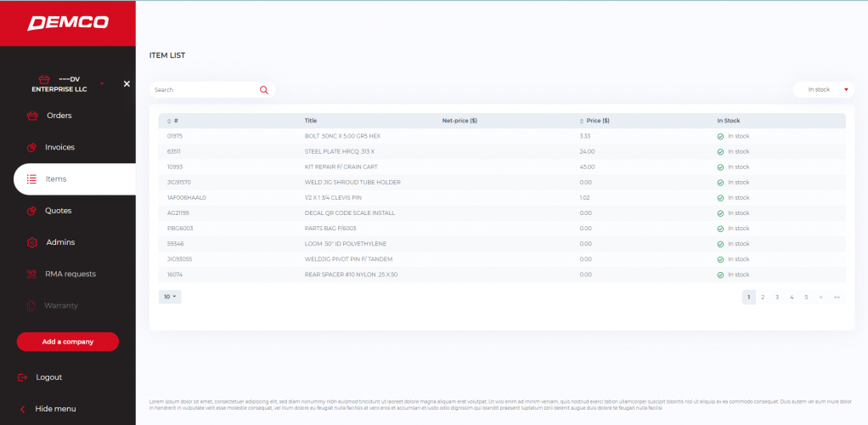Click the Title column header
This screenshot has width=868, height=425.
[x=311, y=121]
